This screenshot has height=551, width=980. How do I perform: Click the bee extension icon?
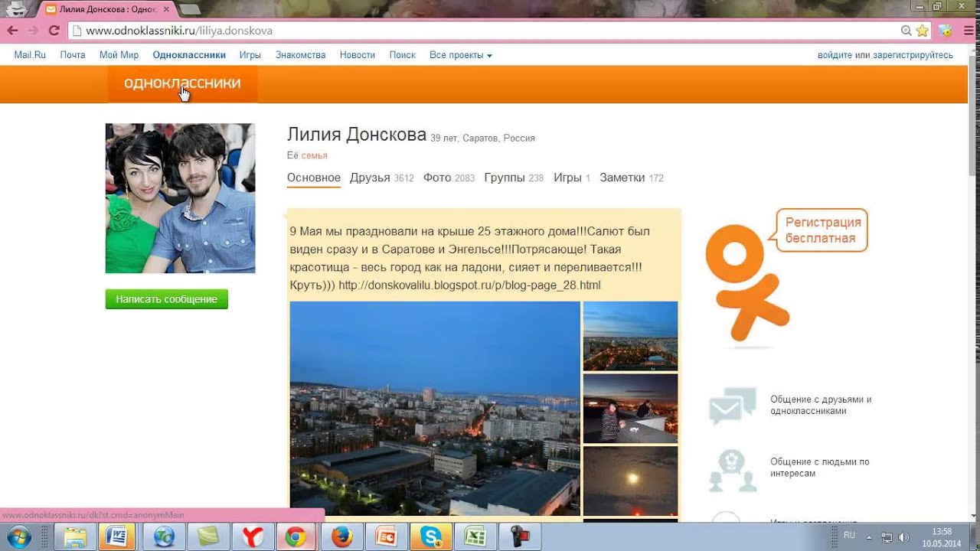[x=946, y=31]
